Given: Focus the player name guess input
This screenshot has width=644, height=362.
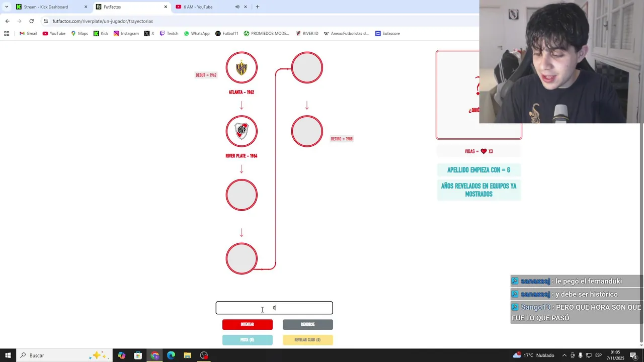Looking at the screenshot, I should click(274, 308).
